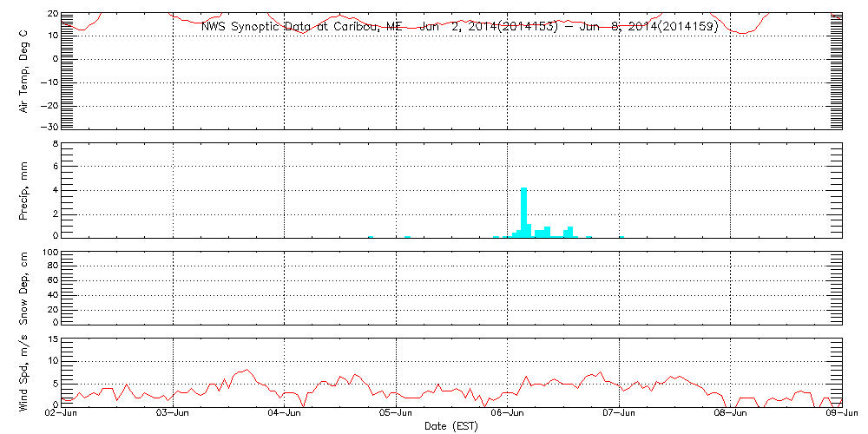Select the 08-Jun date tick label
Image resolution: width=868 pixels, height=434 pixels.
(x=731, y=415)
